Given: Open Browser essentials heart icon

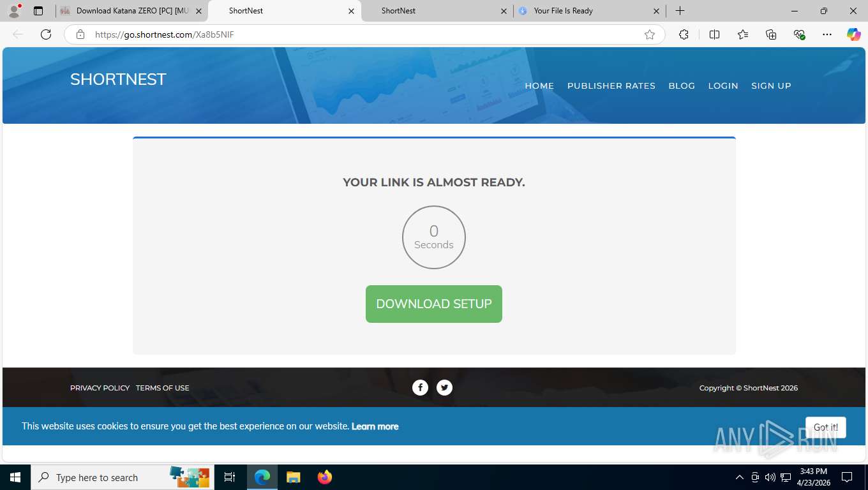Looking at the screenshot, I should coord(799,34).
